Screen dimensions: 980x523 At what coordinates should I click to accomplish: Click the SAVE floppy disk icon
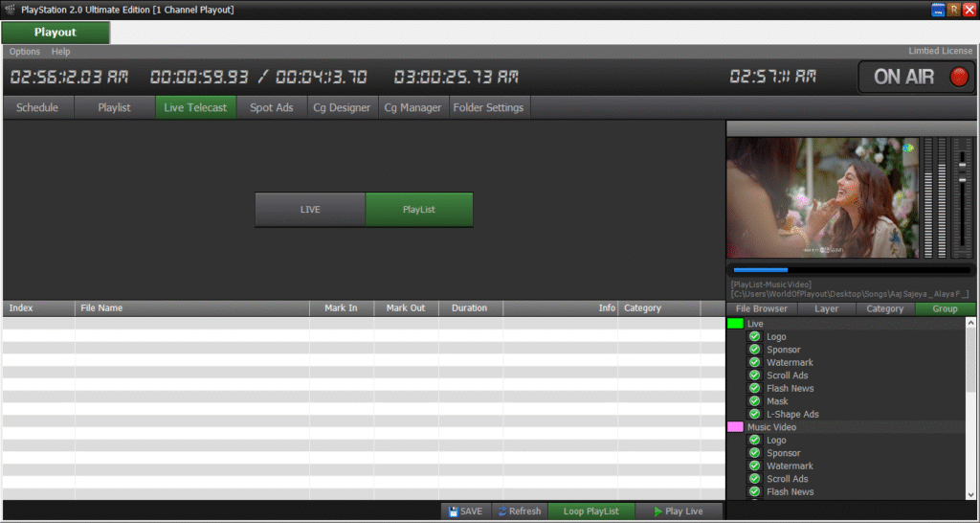[x=452, y=512]
